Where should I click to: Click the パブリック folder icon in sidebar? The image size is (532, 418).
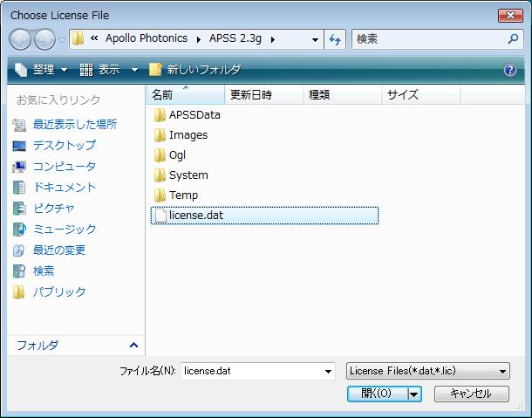tap(18, 292)
